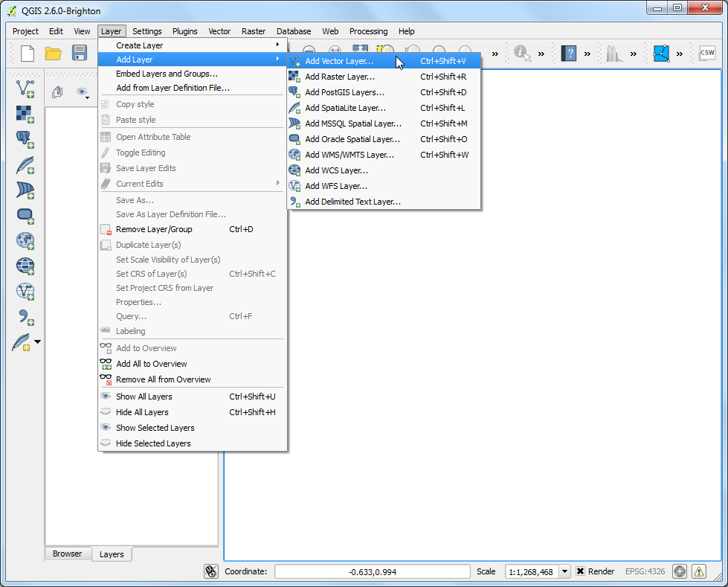This screenshot has width=728, height=587.
Task: Toggle the Render checkbox
Action: [x=580, y=571]
